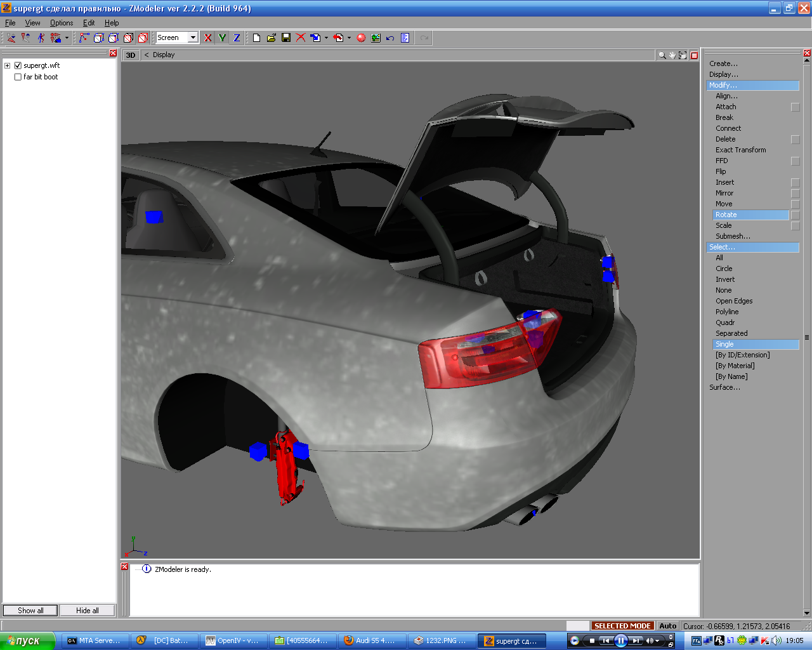Select the Scale tool in Modify list
The image size is (812, 650).
(724, 225)
